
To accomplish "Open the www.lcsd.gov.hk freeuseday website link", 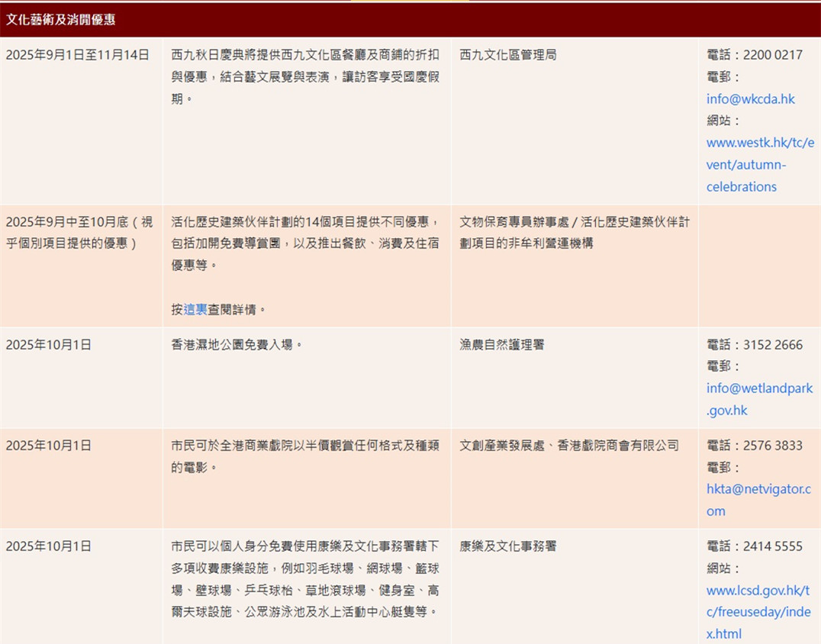I will click(x=758, y=612).
